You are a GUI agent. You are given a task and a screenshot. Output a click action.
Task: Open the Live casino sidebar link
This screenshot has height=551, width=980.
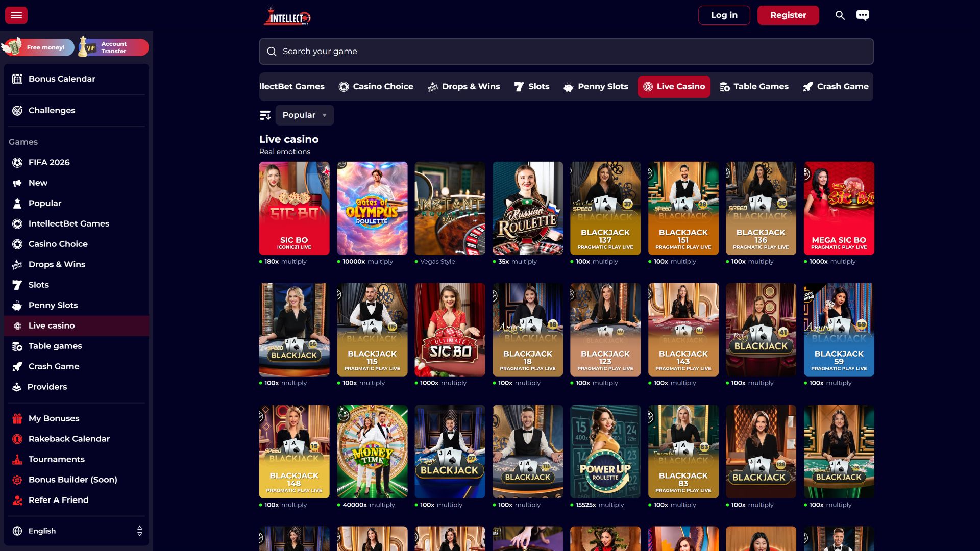click(x=77, y=326)
